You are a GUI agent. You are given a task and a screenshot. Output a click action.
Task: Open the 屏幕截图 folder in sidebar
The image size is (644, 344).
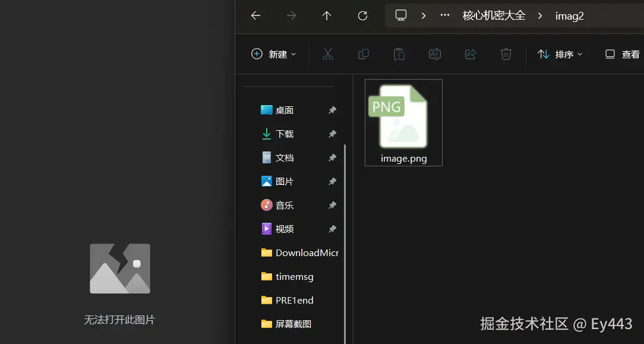pos(286,324)
